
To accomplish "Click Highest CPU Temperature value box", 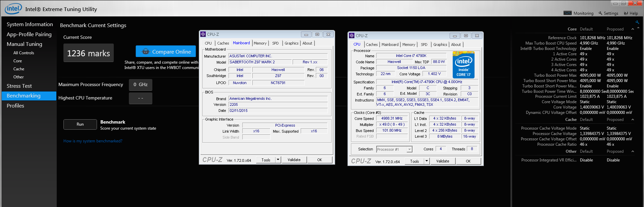I will tap(141, 98).
